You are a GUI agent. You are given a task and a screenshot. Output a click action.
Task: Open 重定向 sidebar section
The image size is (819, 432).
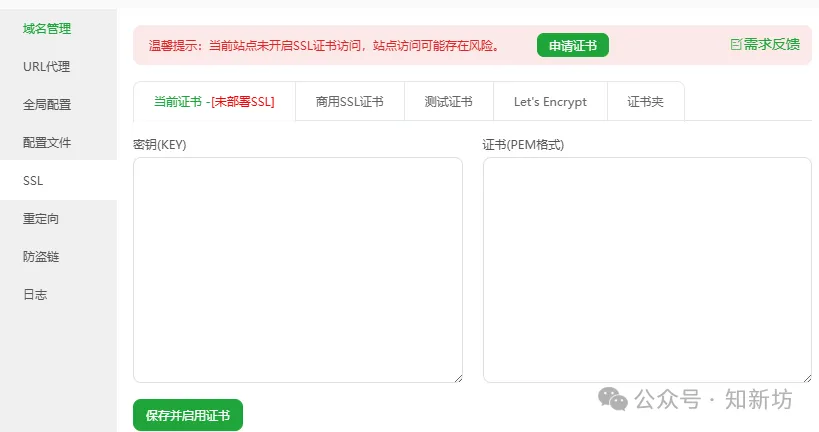click(41, 219)
